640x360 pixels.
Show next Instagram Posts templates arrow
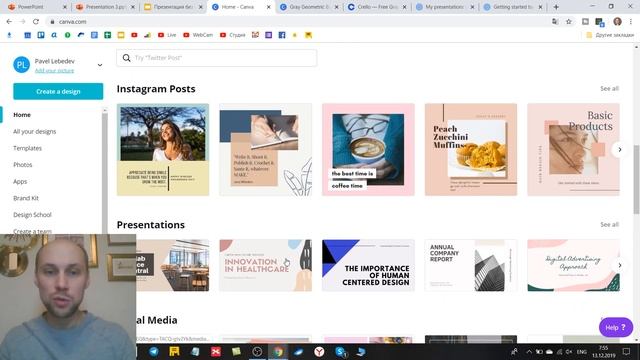(x=619, y=149)
